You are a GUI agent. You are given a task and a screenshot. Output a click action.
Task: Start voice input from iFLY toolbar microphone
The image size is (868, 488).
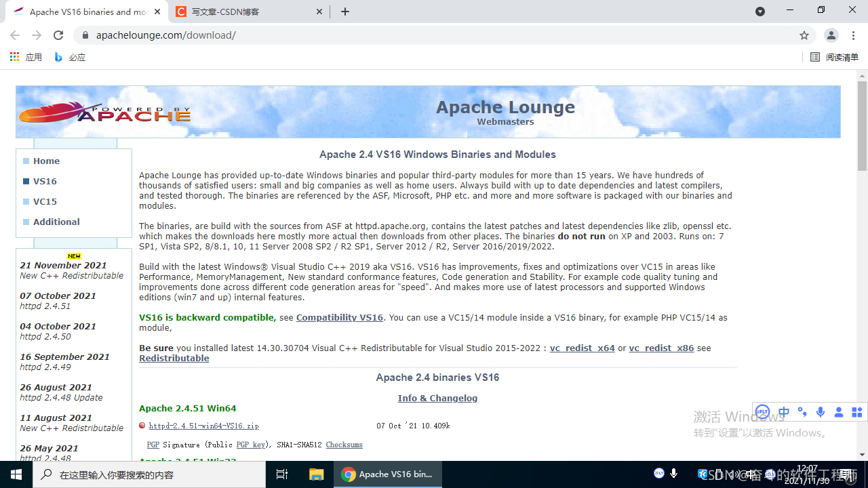tap(821, 411)
